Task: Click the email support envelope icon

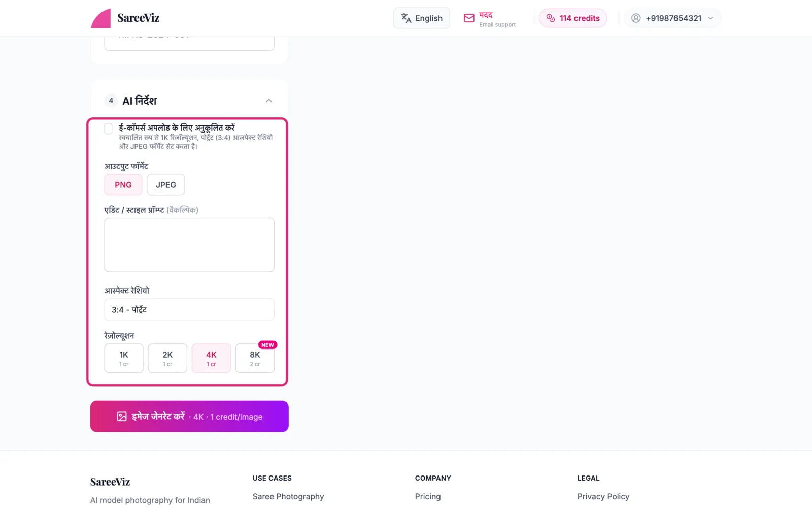Action: point(469,18)
